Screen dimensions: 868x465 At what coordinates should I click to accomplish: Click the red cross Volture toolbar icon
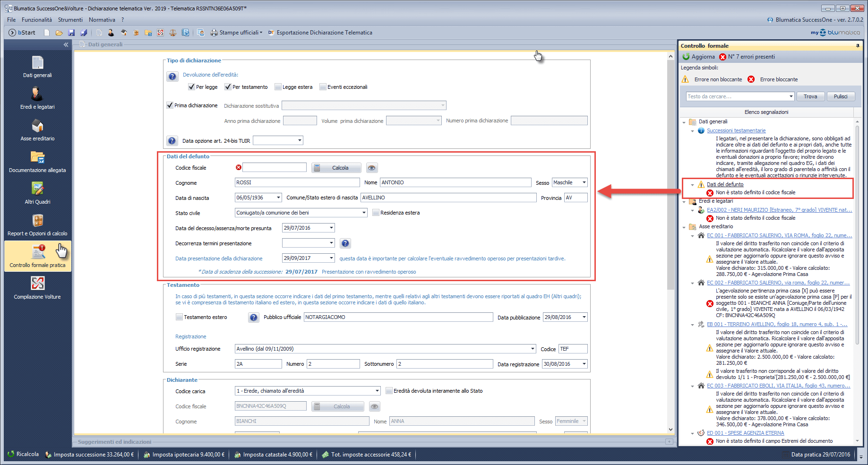(161, 33)
